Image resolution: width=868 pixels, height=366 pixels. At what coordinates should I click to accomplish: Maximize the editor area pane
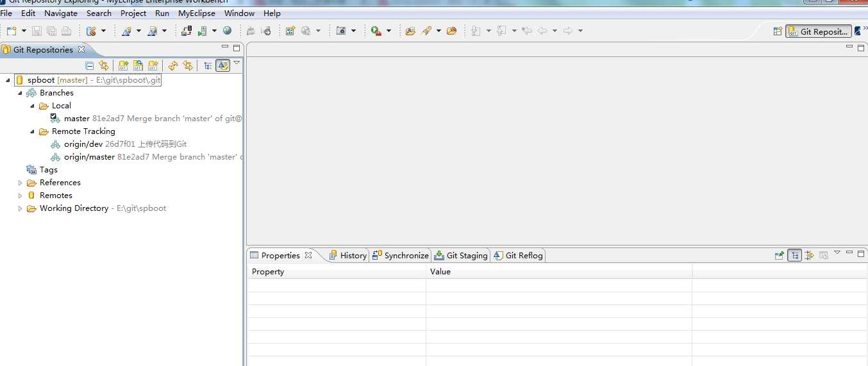coord(861,47)
